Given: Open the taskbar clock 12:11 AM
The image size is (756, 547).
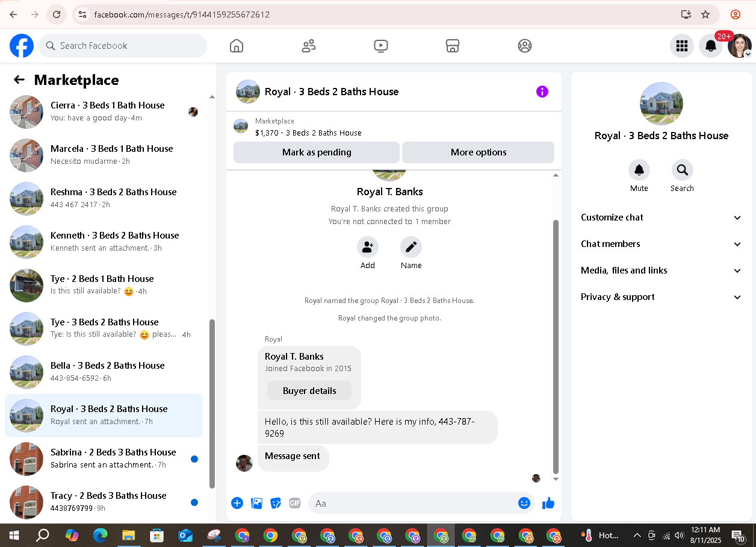Looking at the screenshot, I should [705, 535].
